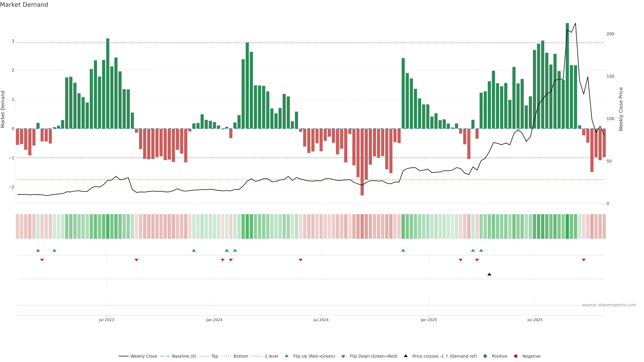This screenshot has height=362, width=644.
Task: Click the Market Demand chart title
Action: 24,5
